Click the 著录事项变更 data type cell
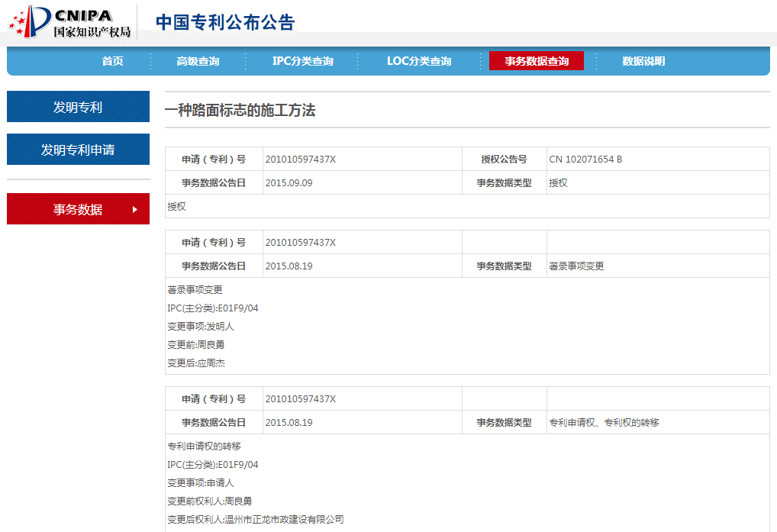This screenshot has width=777, height=532. pyautogui.click(x=576, y=266)
